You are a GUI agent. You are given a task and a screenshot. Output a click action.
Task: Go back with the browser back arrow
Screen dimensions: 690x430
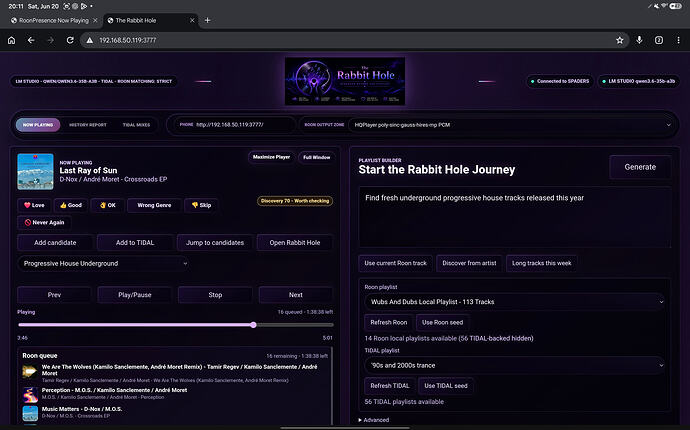pyautogui.click(x=31, y=40)
